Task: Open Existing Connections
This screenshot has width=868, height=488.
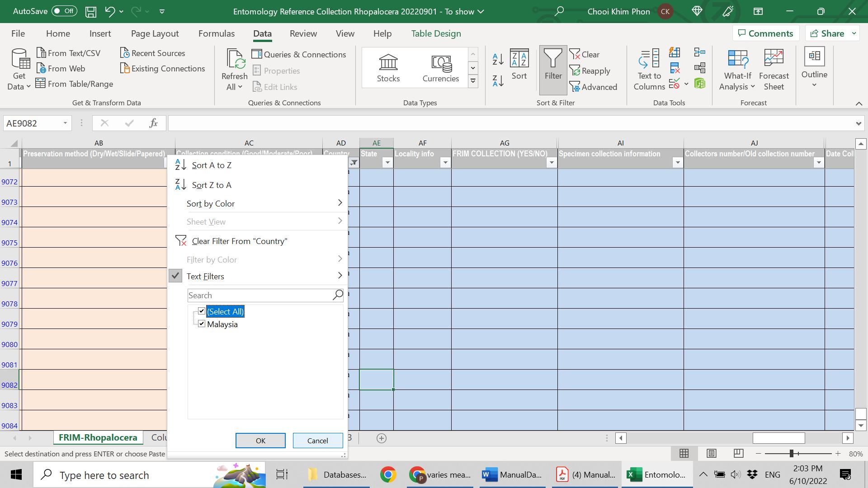Action: tap(163, 68)
